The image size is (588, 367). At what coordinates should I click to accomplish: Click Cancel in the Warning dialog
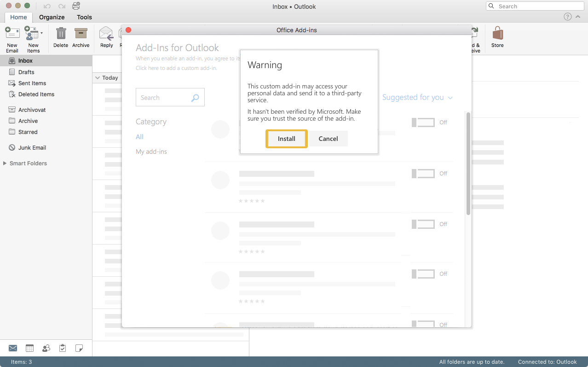pos(329,139)
